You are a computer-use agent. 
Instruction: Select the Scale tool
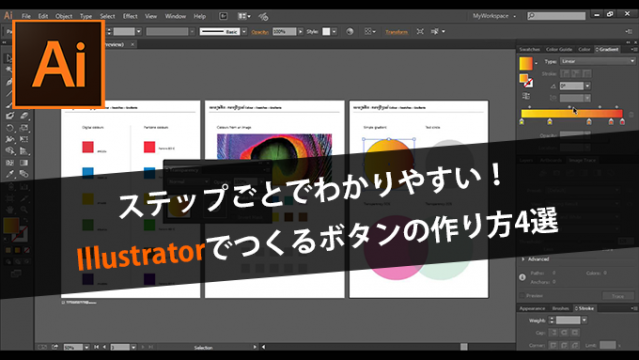click(x=24, y=128)
